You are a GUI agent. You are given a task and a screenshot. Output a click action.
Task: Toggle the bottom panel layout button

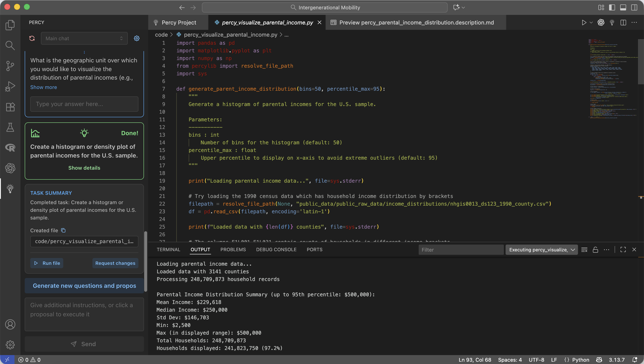(x=623, y=7)
